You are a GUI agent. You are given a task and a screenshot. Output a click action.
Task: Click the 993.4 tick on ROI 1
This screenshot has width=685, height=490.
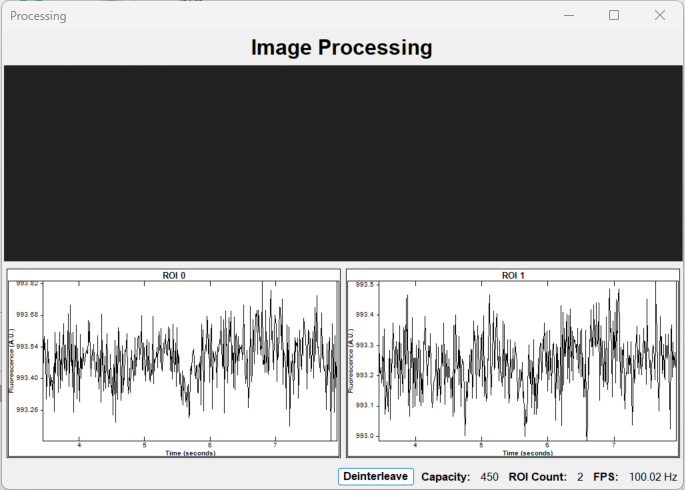(x=364, y=314)
